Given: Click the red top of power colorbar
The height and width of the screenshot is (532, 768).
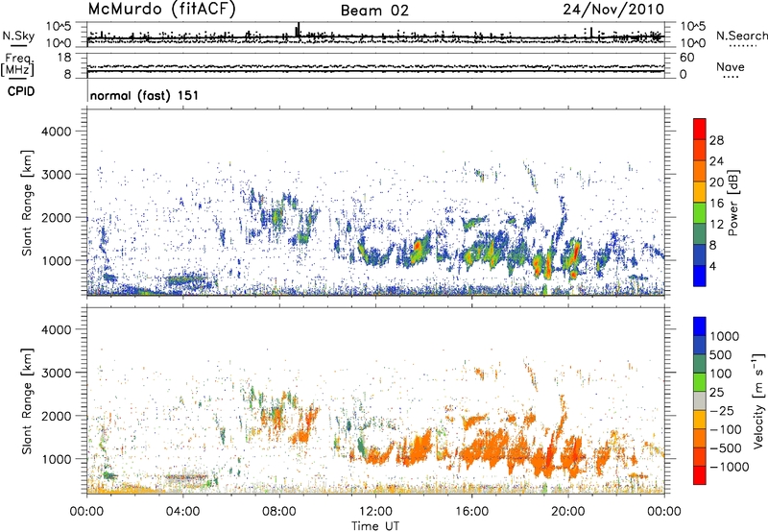Looking at the screenshot, I should click(700, 129).
